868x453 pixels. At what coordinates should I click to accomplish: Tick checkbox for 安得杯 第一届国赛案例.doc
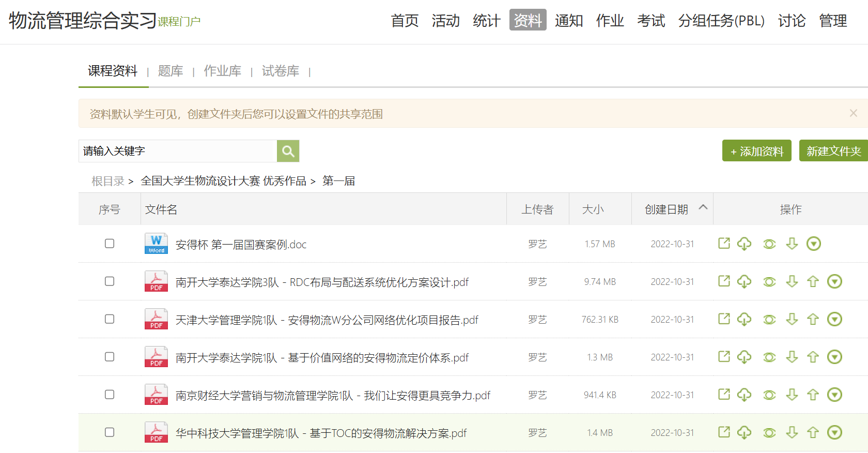coord(110,243)
